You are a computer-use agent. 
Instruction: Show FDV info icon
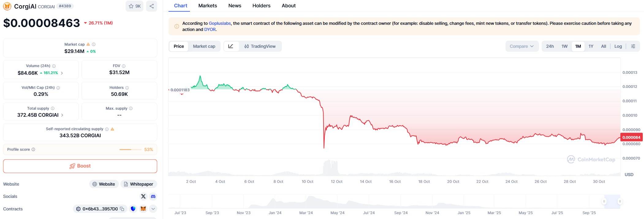click(124, 66)
